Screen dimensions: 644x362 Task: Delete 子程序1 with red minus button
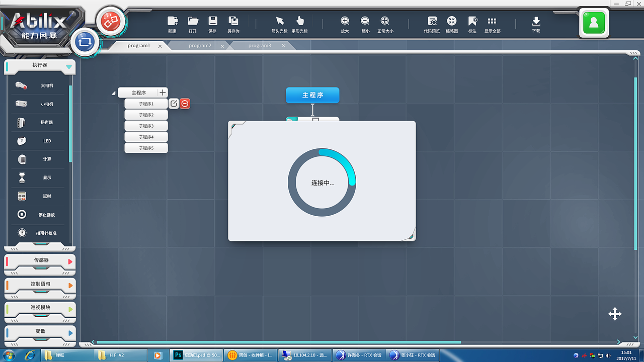185,104
